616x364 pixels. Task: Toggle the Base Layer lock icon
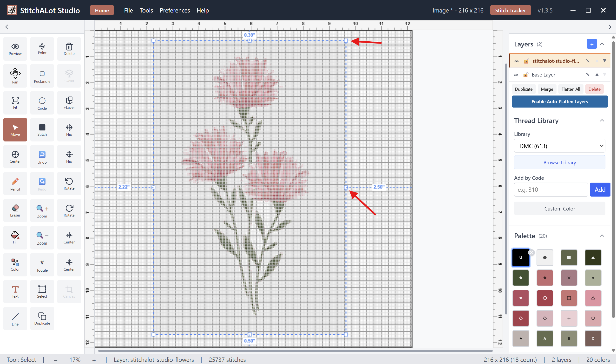point(525,75)
